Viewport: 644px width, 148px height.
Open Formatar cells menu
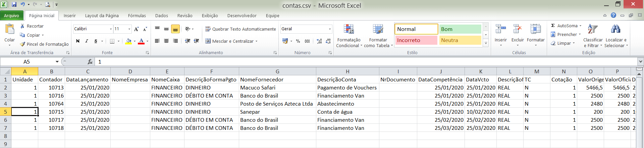point(536,35)
